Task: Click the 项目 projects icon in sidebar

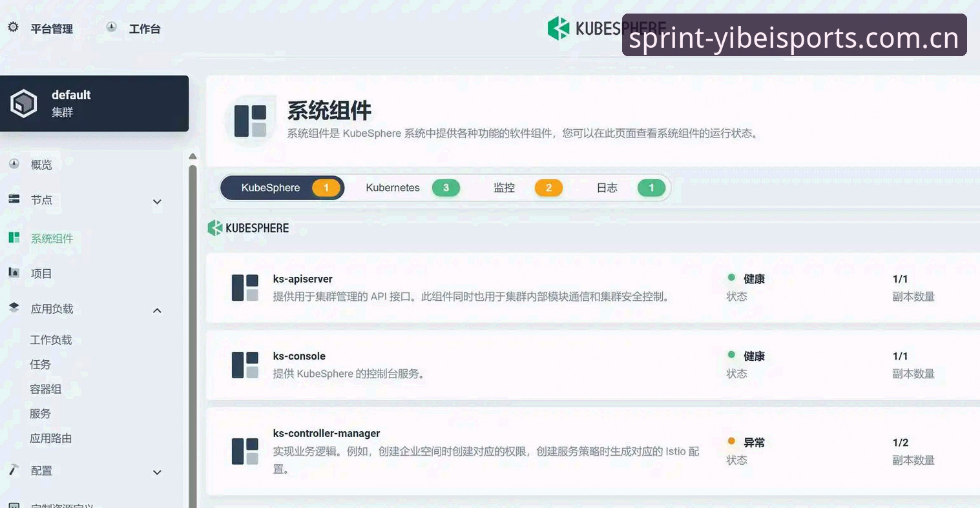Action: (14, 272)
